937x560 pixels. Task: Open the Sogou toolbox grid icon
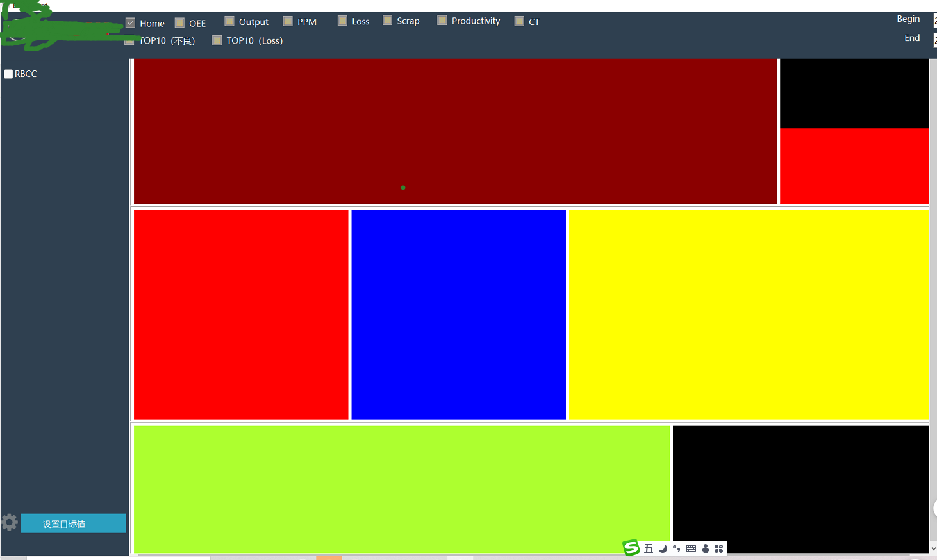click(x=719, y=548)
